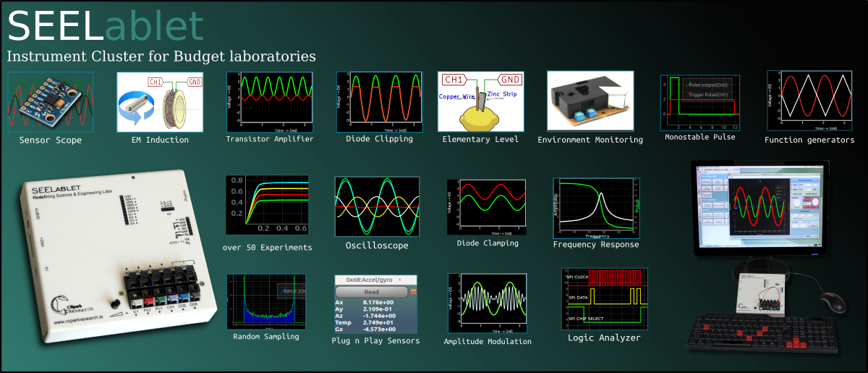The height and width of the screenshot is (373, 868).
Task: Select the EM Induction coil diagram
Action: click(x=161, y=102)
